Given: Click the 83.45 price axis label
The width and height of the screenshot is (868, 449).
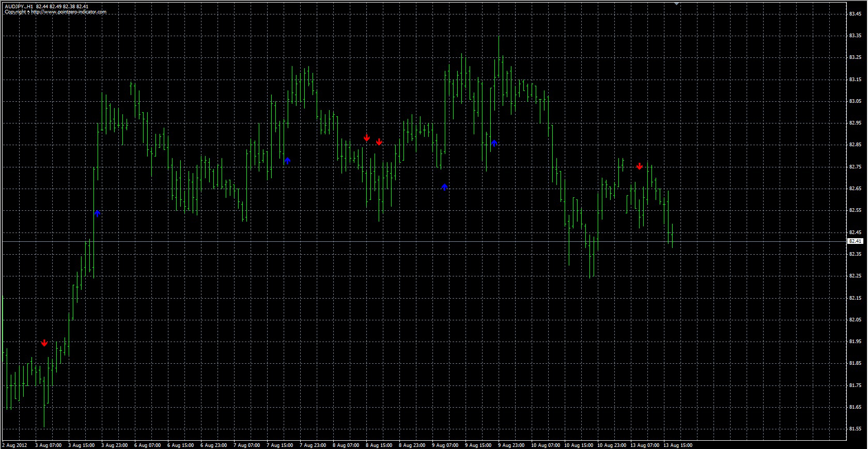Looking at the screenshot, I should 855,14.
